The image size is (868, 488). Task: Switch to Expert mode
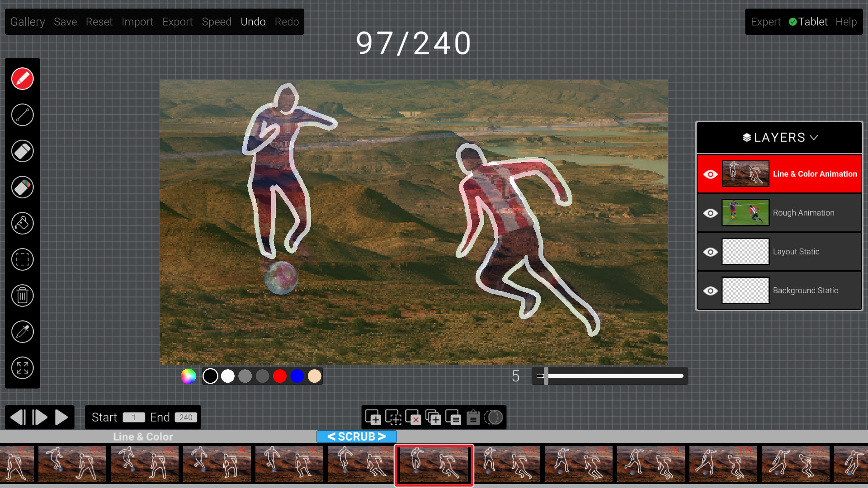(x=766, y=22)
